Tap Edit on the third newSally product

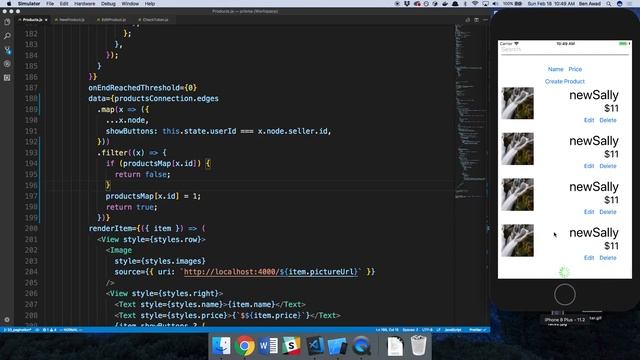point(589,212)
